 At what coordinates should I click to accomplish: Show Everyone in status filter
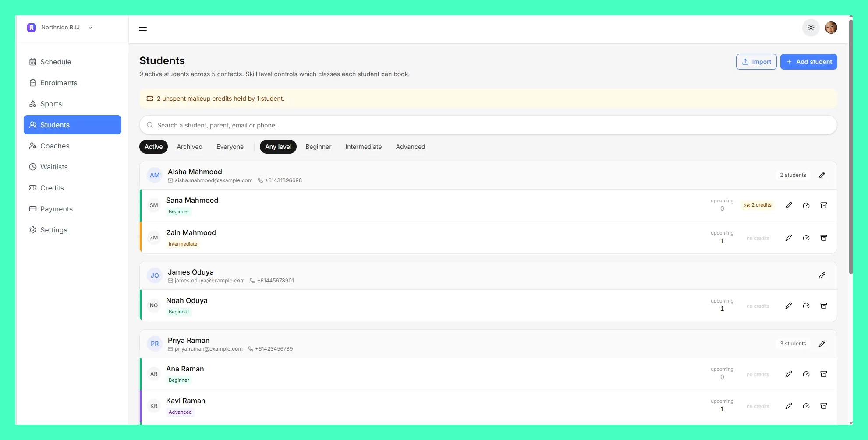pyautogui.click(x=230, y=147)
